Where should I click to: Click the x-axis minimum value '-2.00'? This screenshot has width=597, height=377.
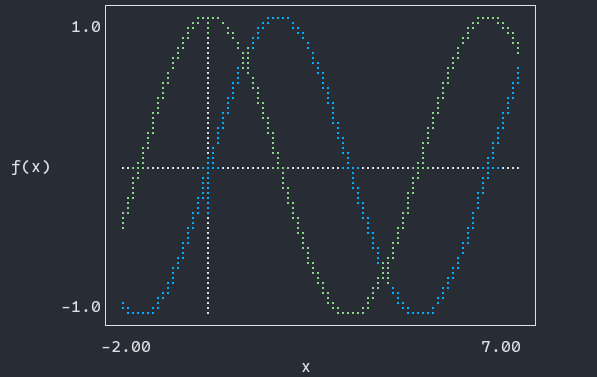pyautogui.click(x=126, y=347)
